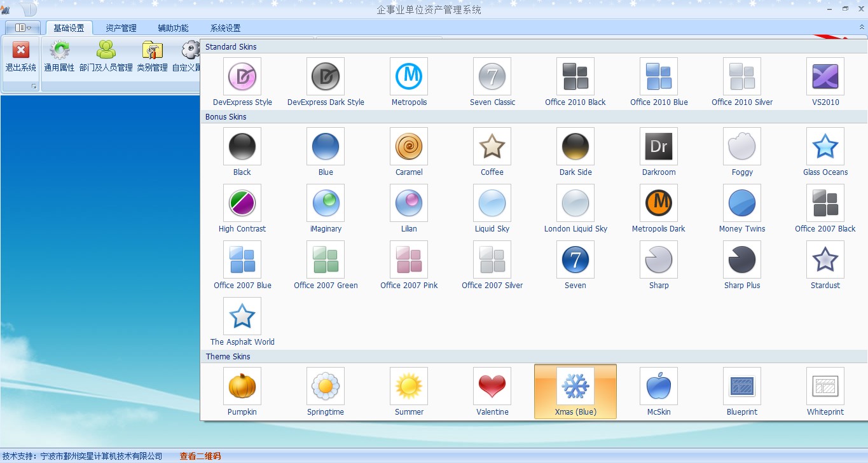The image size is (868, 463).
Task: Apply the Caramel skin
Action: (x=409, y=152)
